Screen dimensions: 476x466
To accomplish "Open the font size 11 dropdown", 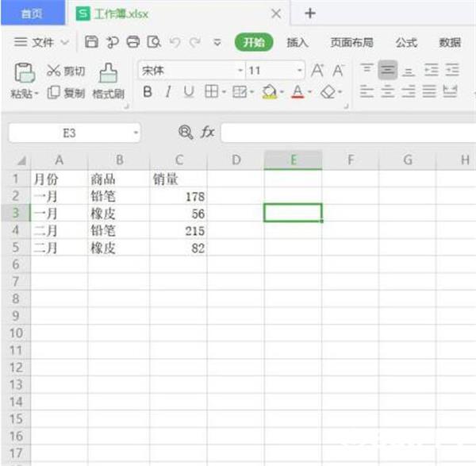I will 300,71.
